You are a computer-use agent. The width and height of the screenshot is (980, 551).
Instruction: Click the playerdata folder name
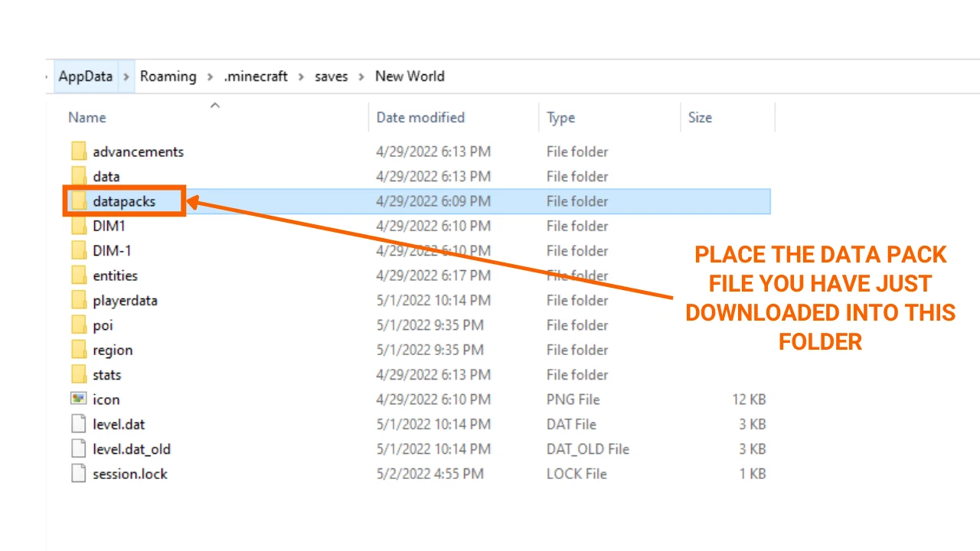[x=125, y=300]
